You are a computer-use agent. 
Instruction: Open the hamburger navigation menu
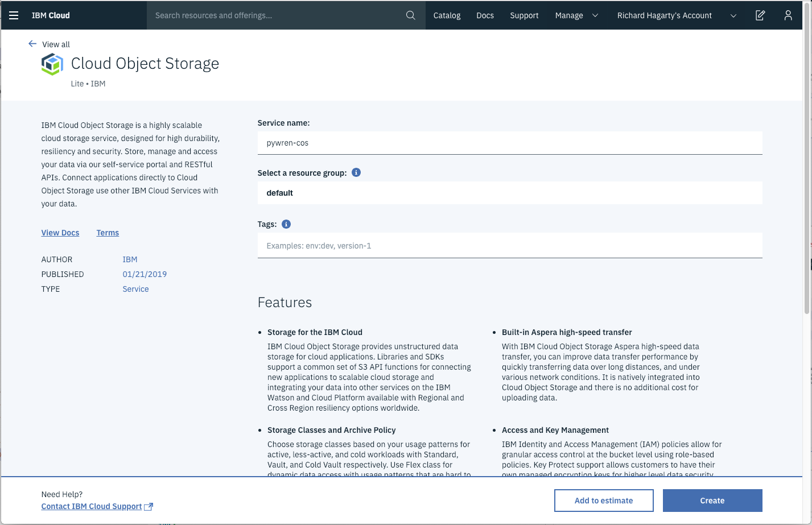[14, 15]
